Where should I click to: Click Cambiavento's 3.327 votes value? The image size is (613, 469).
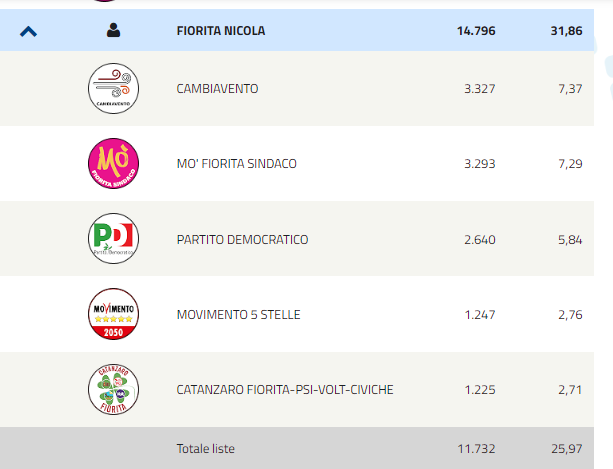[x=480, y=89]
